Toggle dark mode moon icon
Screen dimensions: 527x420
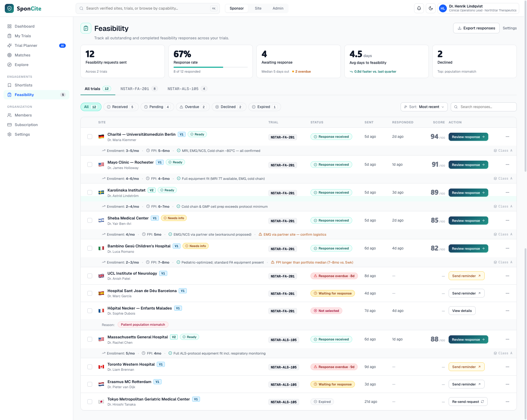tap(431, 8)
